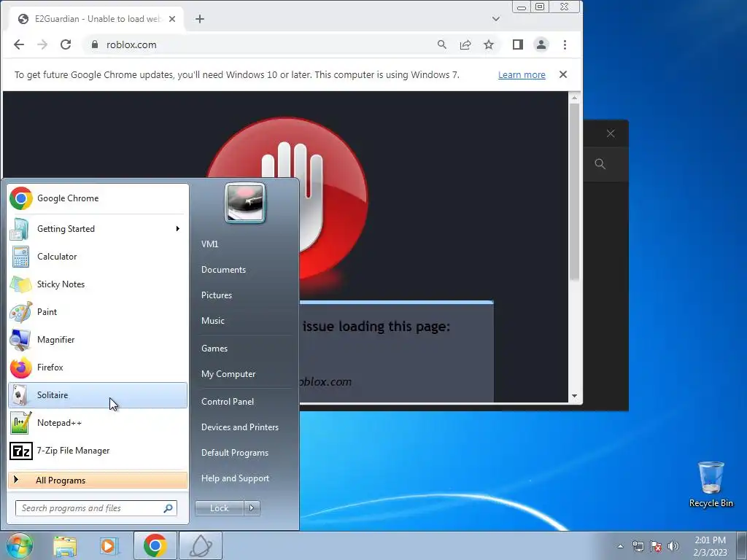Open Help and Support
Image resolution: width=747 pixels, height=560 pixels.
pos(235,478)
